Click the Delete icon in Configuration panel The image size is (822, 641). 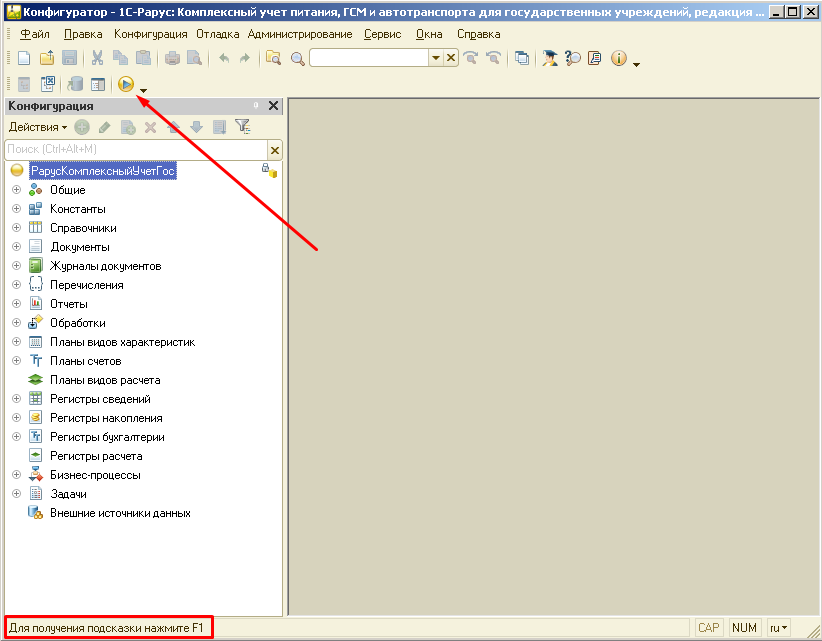(150, 127)
